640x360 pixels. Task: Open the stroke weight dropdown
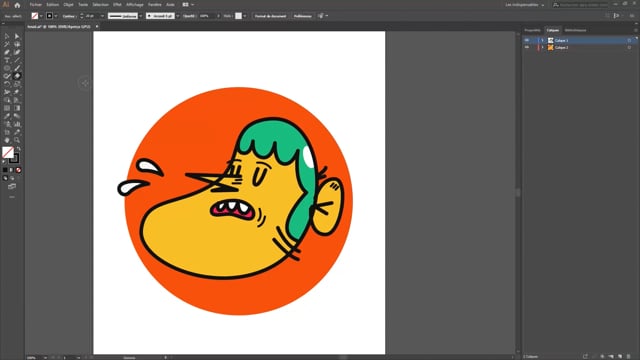click(x=102, y=16)
